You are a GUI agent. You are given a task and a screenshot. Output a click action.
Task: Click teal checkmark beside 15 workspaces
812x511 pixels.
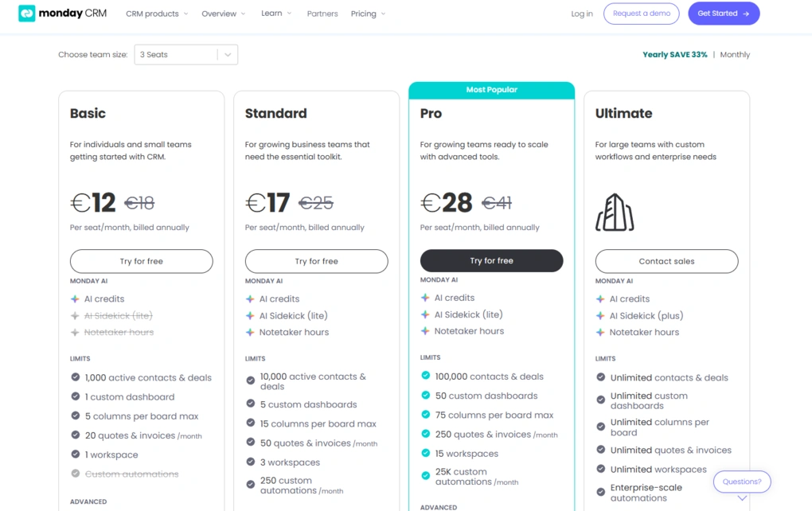point(426,453)
